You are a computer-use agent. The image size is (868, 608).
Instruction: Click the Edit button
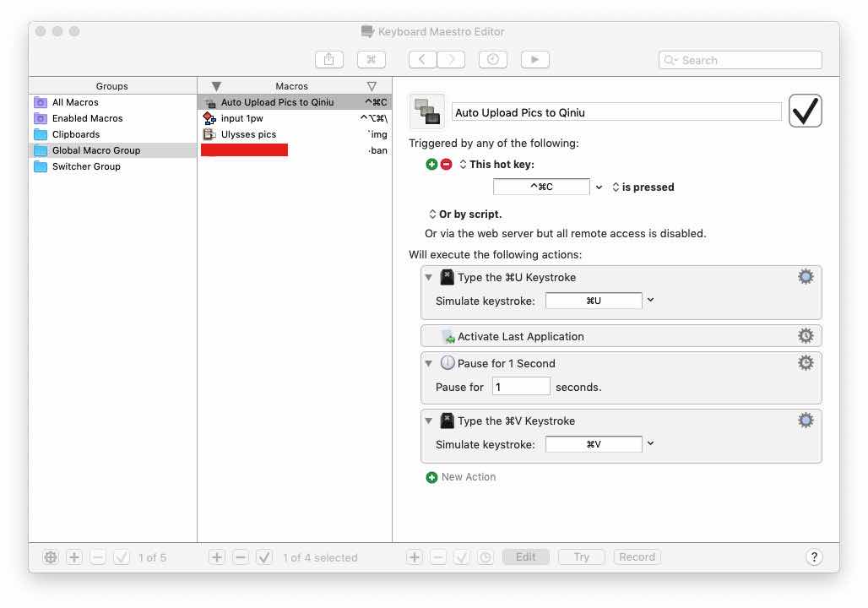pos(526,557)
